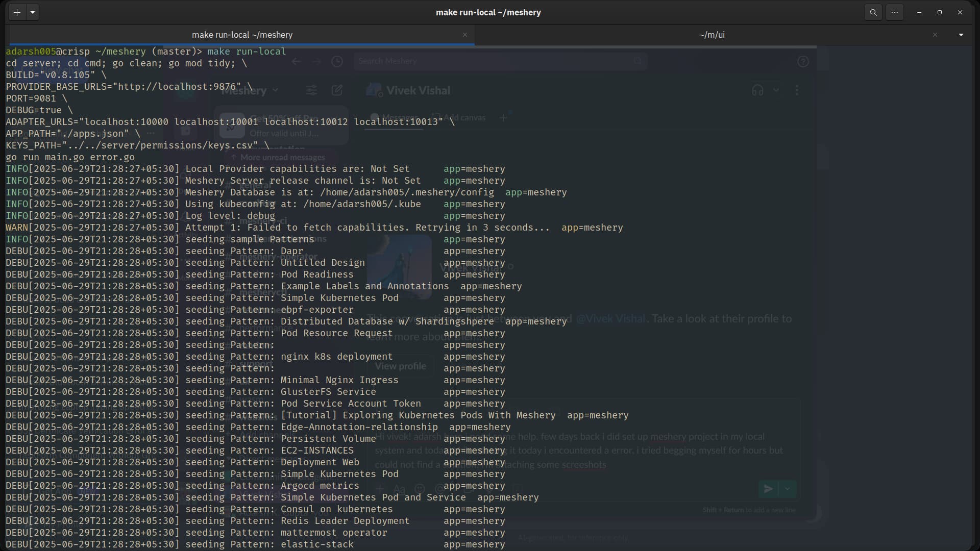This screenshot has width=980, height=551.
Task: Expand the Meshery workspace name dropdown
Action: (250, 90)
